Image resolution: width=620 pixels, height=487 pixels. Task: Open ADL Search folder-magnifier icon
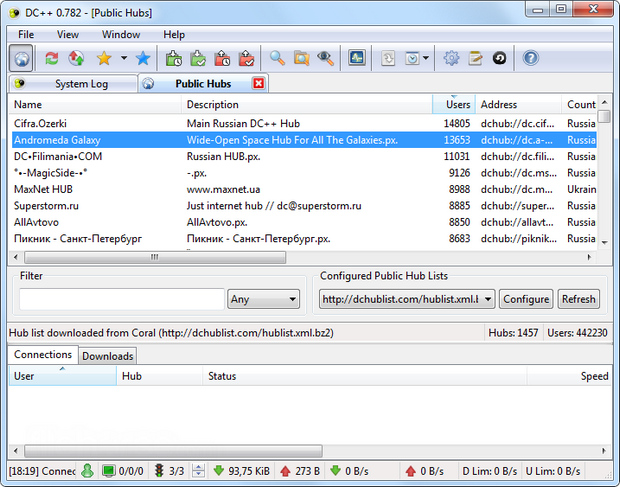(x=301, y=59)
